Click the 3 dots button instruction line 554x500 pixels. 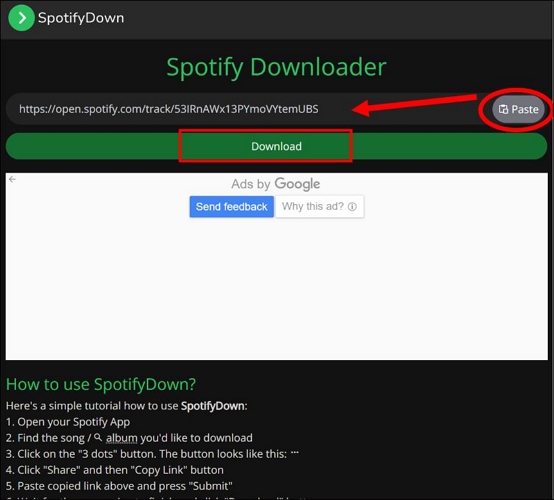pyautogui.click(x=152, y=454)
